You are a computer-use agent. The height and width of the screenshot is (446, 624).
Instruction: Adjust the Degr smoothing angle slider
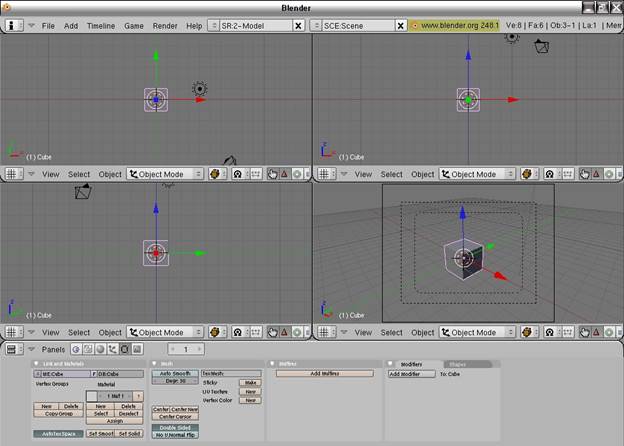click(175, 381)
